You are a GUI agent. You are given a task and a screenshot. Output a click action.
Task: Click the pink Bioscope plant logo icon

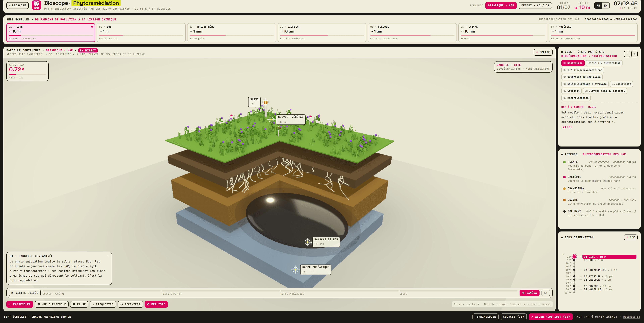(x=37, y=5)
